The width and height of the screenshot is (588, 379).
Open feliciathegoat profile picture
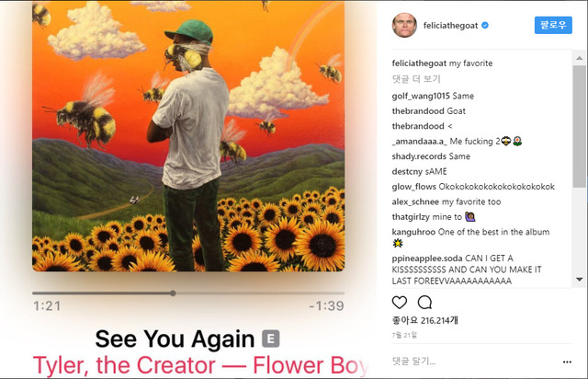(404, 25)
